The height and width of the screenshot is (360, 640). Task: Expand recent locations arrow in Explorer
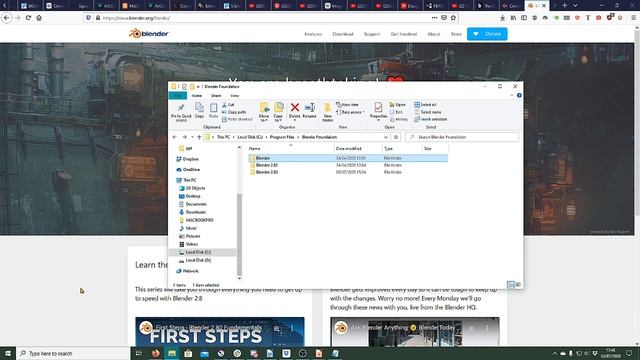pyautogui.click(x=192, y=137)
